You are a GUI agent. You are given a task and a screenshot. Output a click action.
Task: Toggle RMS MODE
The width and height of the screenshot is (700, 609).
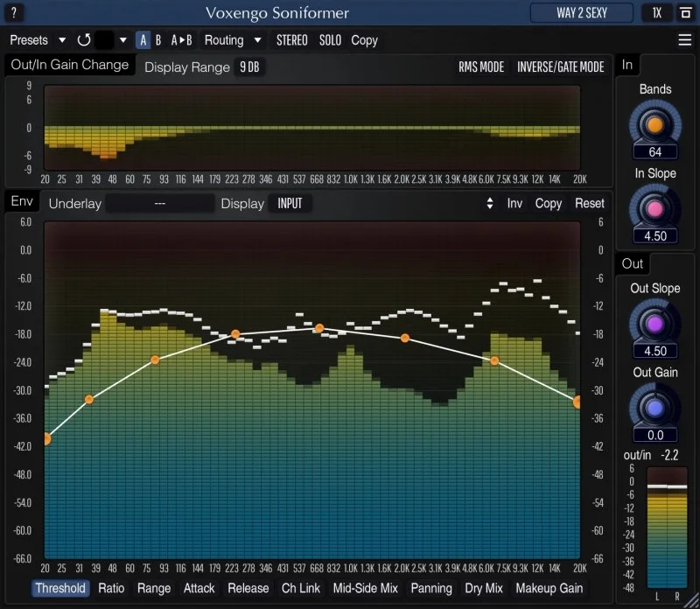(481, 67)
